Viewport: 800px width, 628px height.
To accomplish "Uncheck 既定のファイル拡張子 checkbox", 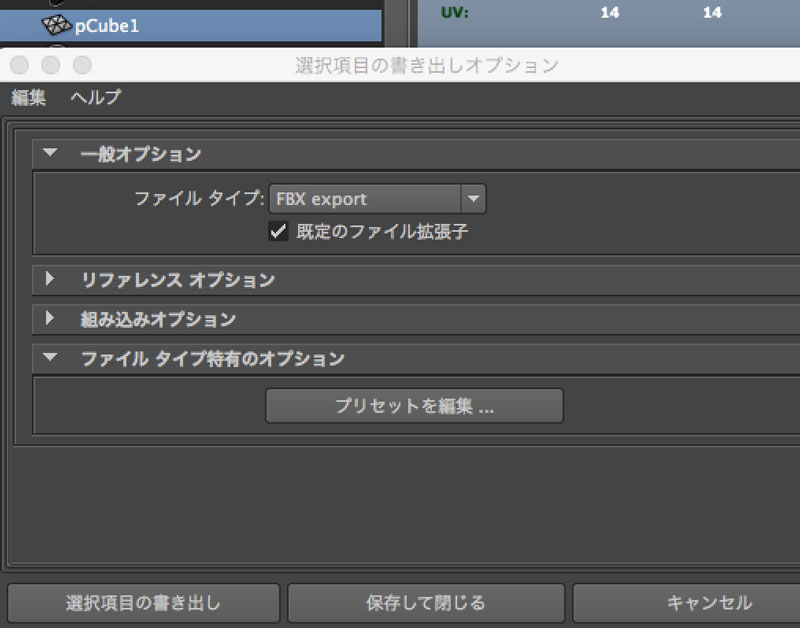I will 278,232.
